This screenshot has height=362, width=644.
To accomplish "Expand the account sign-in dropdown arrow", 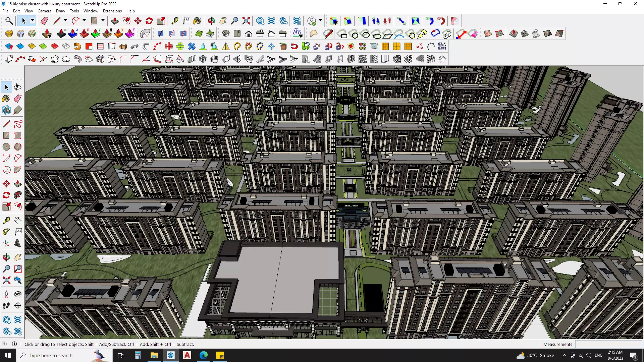I will click(320, 21).
